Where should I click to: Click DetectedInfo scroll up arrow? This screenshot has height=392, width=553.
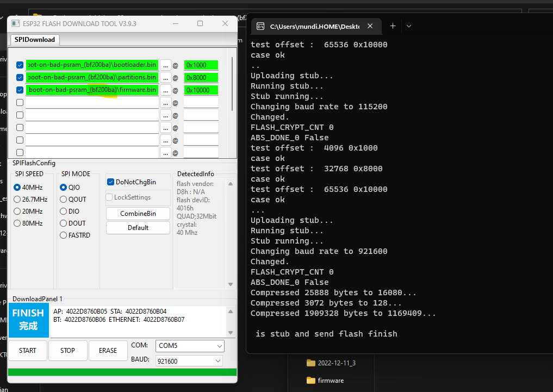tap(231, 184)
